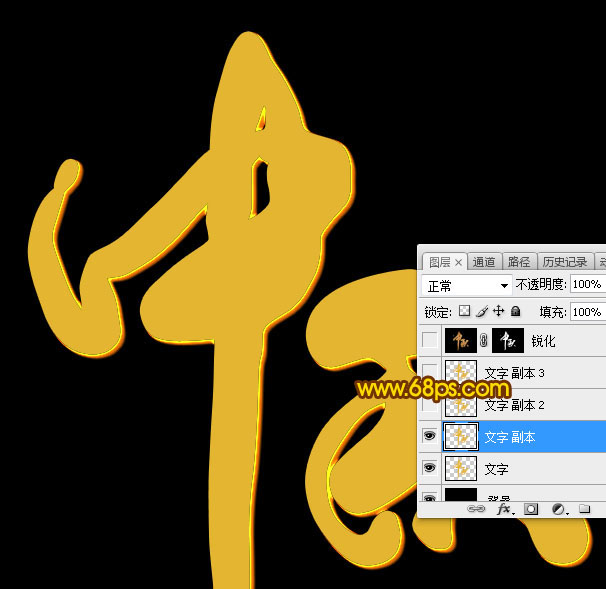Click the black background layer thumbnail

461,495
